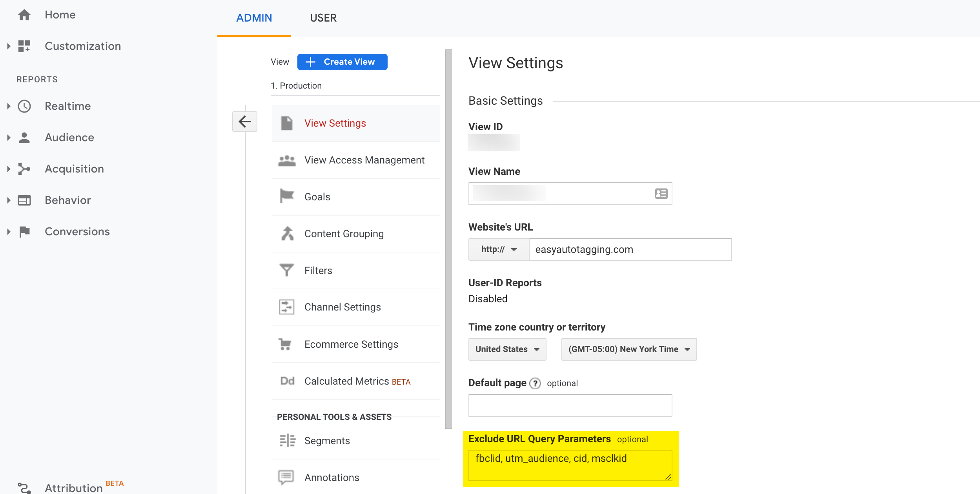
Task: Click the View Settings document icon
Action: coord(287,123)
